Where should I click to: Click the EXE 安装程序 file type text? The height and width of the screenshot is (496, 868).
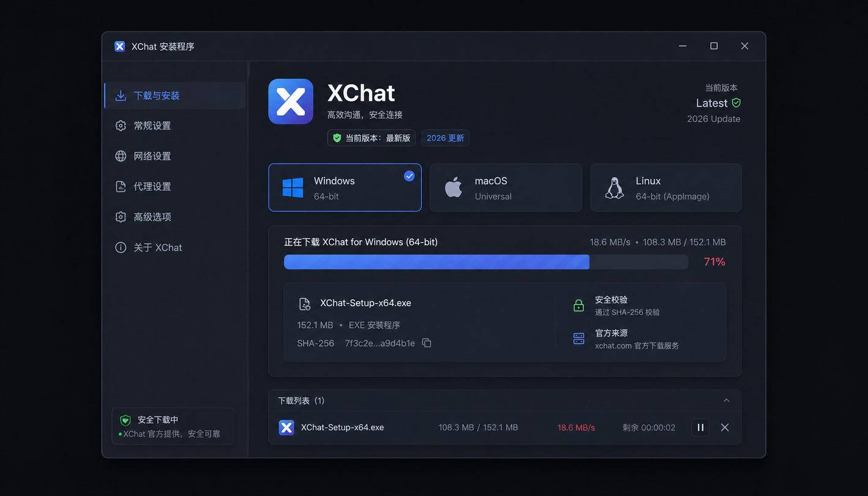(375, 325)
